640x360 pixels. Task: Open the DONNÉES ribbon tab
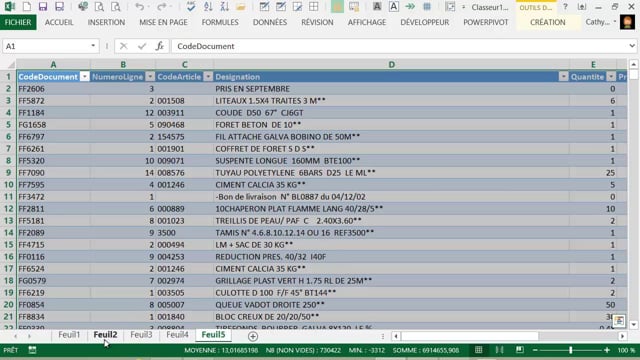pos(270,22)
